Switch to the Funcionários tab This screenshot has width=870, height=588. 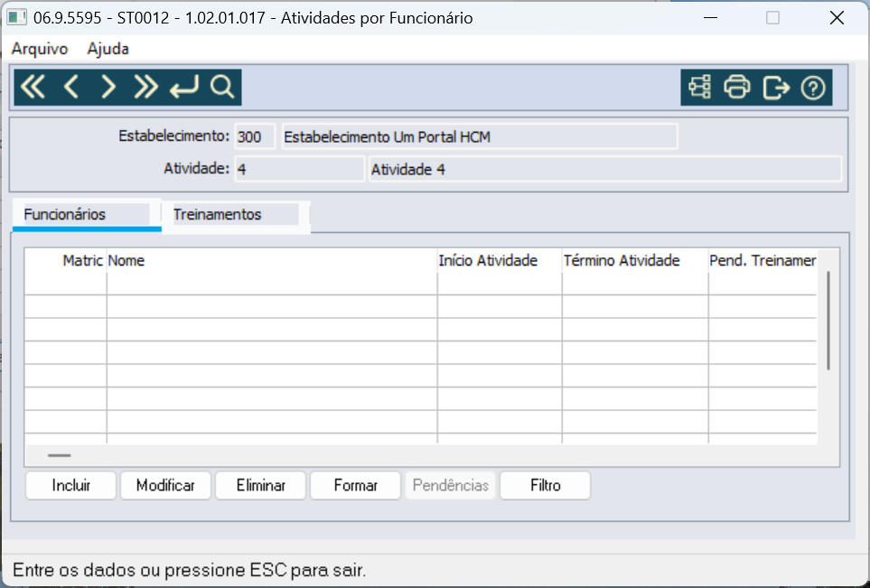(x=87, y=215)
